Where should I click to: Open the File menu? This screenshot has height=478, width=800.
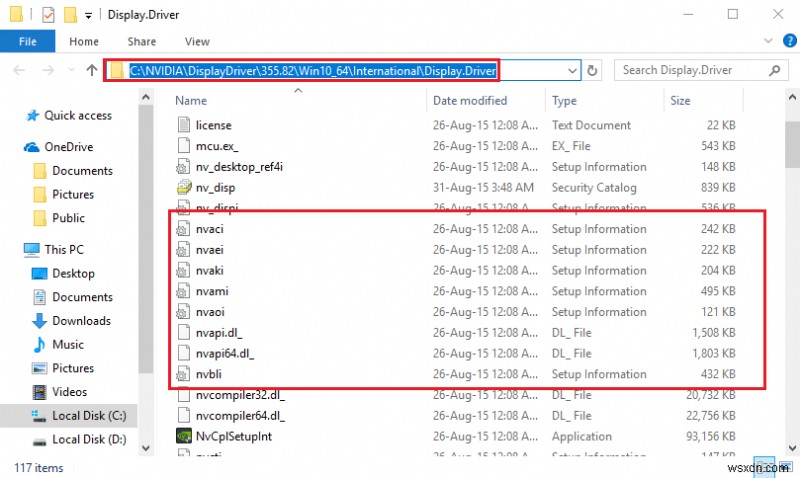click(x=28, y=41)
